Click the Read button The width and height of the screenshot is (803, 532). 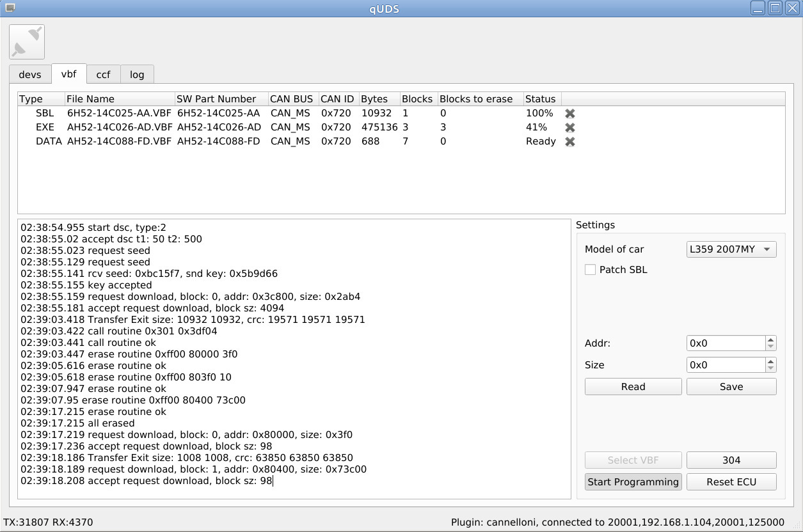(633, 387)
